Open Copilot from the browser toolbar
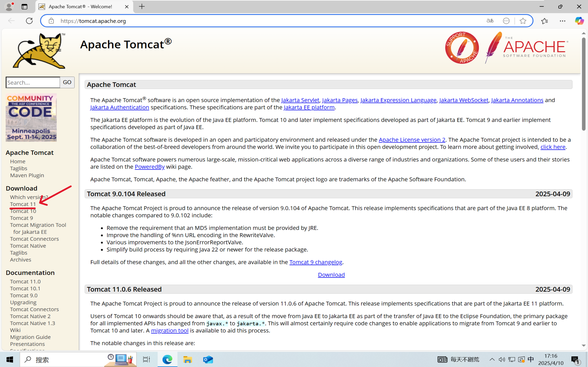Viewport: 588px width, 367px height. [x=579, y=21]
